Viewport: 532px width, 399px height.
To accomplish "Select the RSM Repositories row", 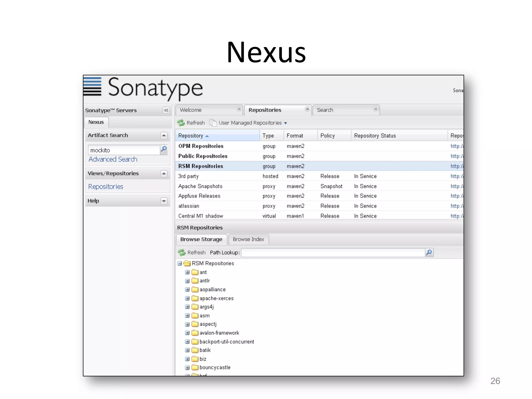I will click(320, 166).
